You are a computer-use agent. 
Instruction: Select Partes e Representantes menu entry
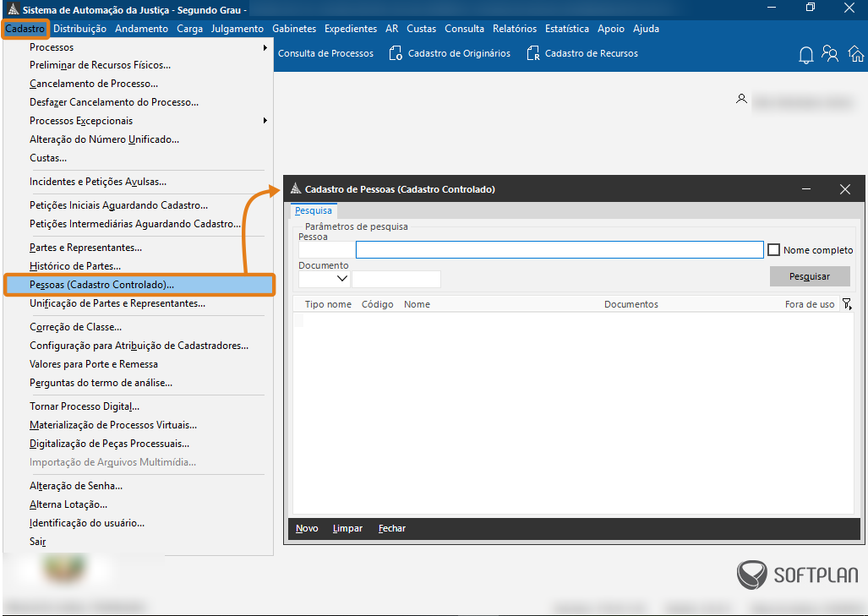pos(86,248)
